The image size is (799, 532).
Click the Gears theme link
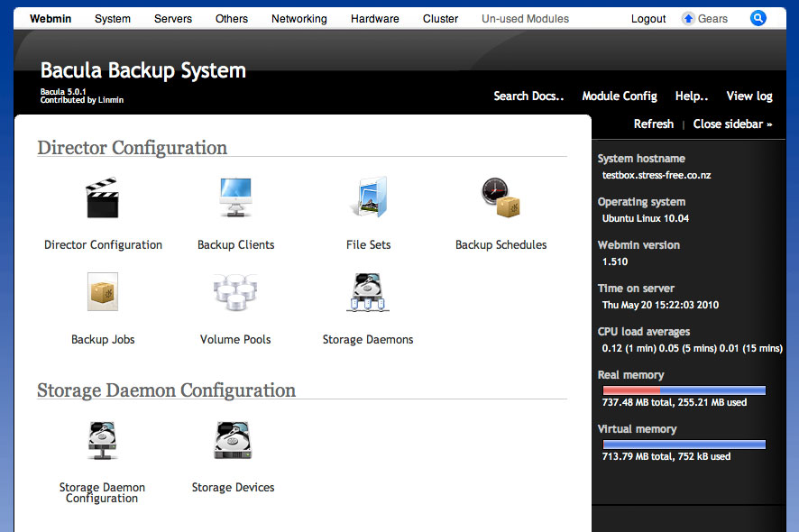pos(712,19)
